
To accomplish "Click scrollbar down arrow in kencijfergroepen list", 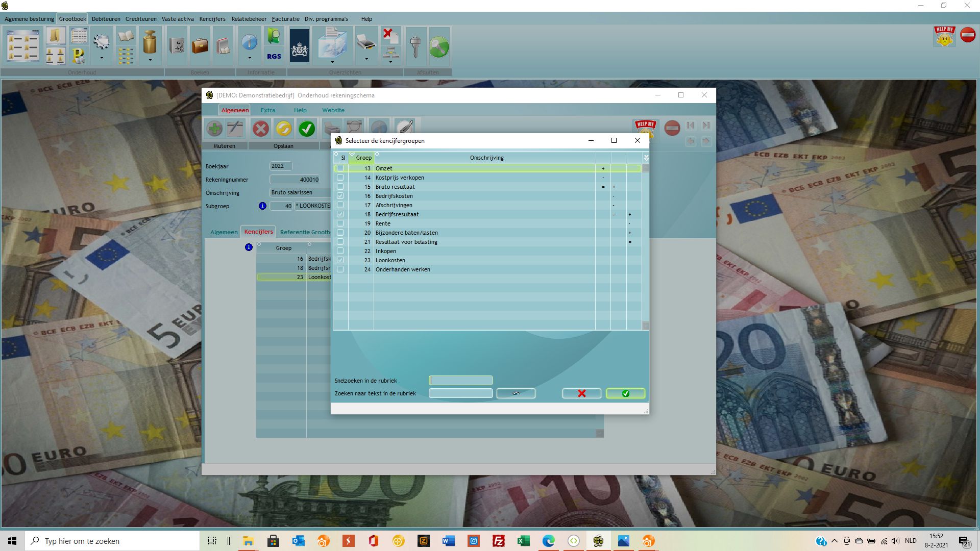I will point(646,325).
